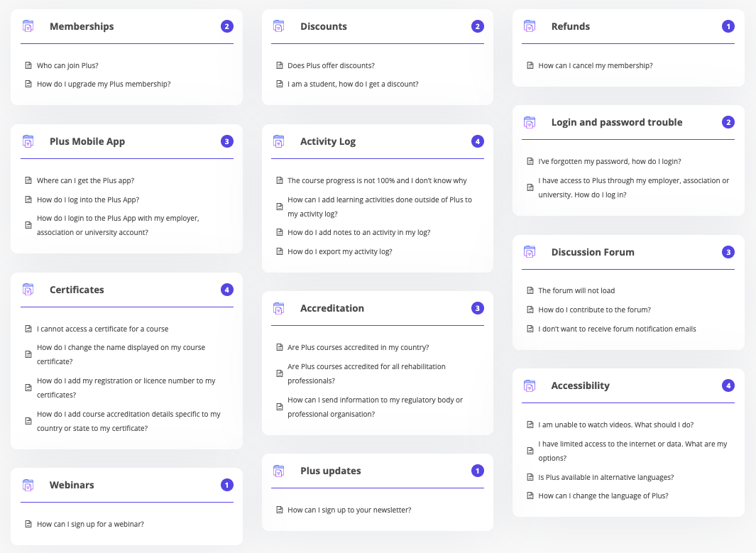Open 'I am unable to watch videos' article
The height and width of the screenshot is (553, 756).
point(615,425)
